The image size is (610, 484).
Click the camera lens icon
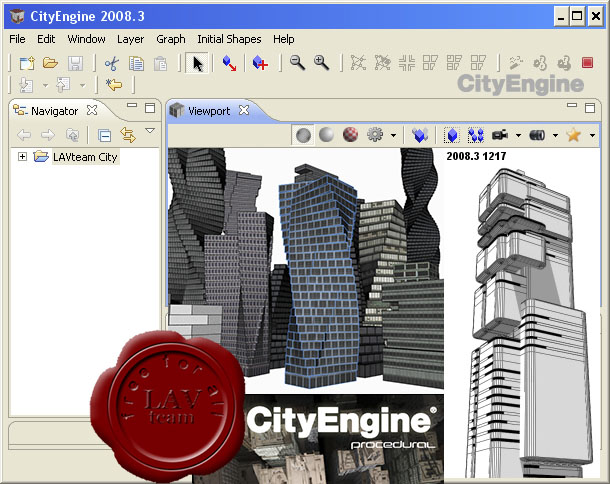pos(537,135)
